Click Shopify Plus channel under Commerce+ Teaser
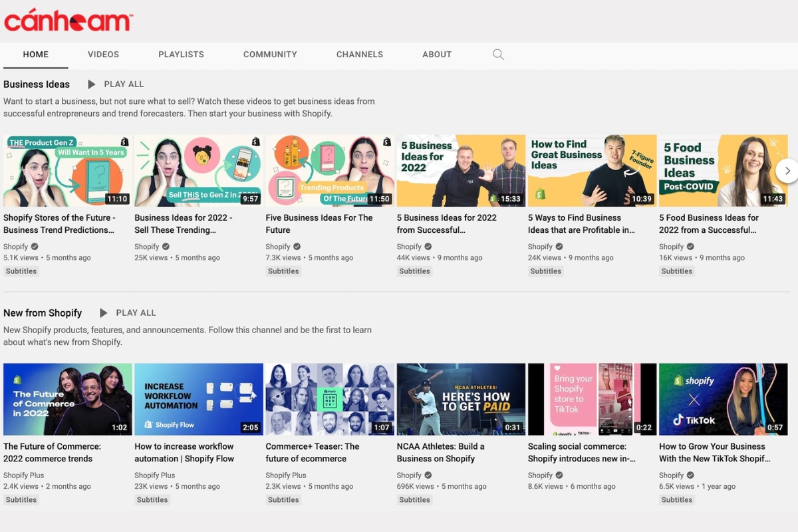The width and height of the screenshot is (798, 532). [x=286, y=475]
